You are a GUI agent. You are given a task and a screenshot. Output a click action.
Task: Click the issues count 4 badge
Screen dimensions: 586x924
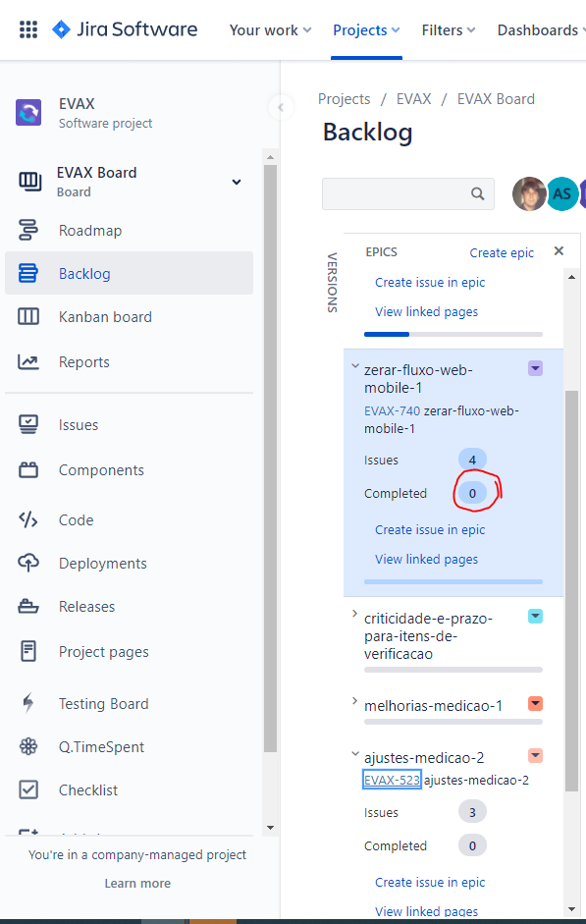coord(472,460)
